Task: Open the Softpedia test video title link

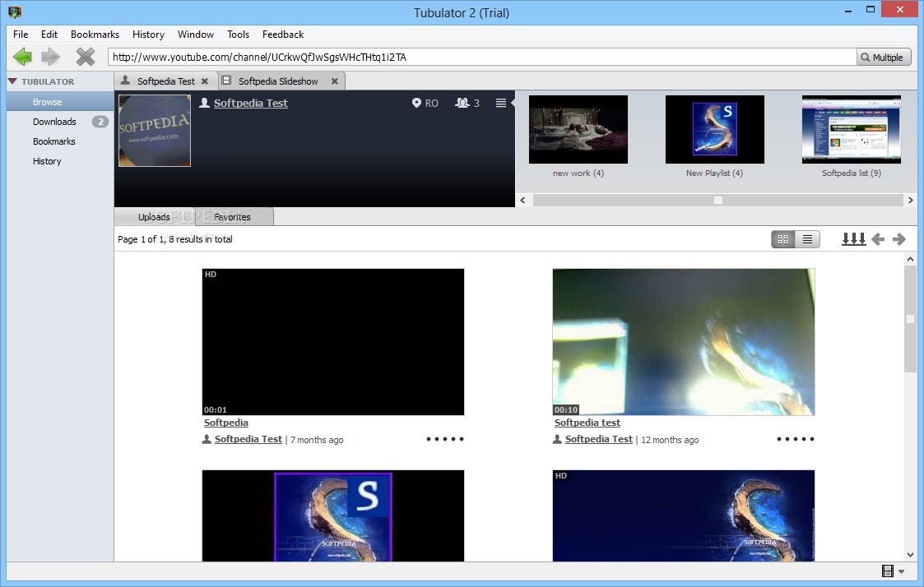Action: (587, 423)
